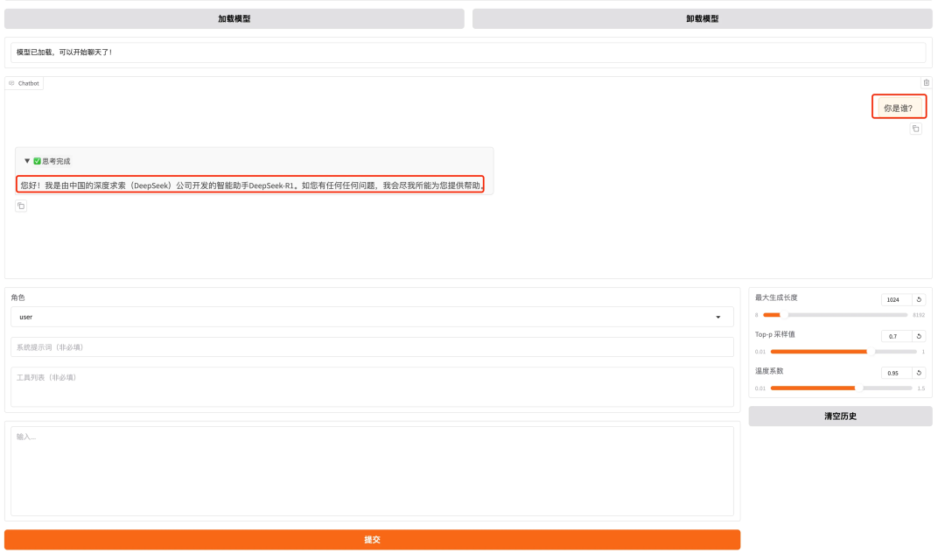945x560 pixels.
Task: Open the 角色 dropdown showing user
Action: click(x=372, y=317)
